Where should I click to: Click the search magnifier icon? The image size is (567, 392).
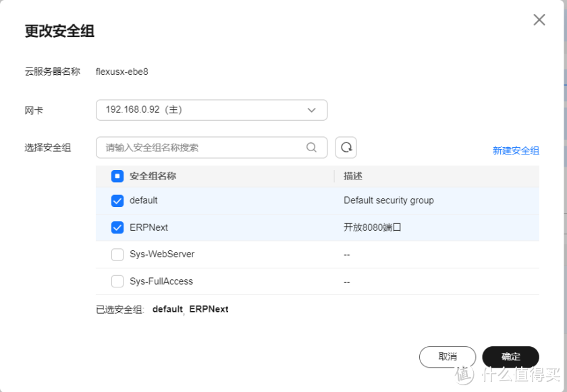tap(311, 147)
